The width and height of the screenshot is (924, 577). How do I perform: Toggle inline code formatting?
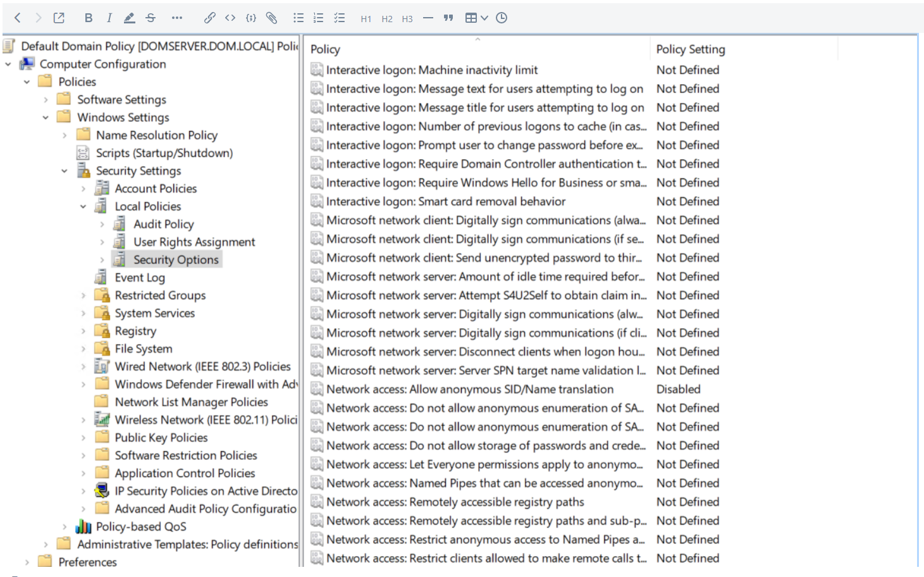click(x=230, y=18)
